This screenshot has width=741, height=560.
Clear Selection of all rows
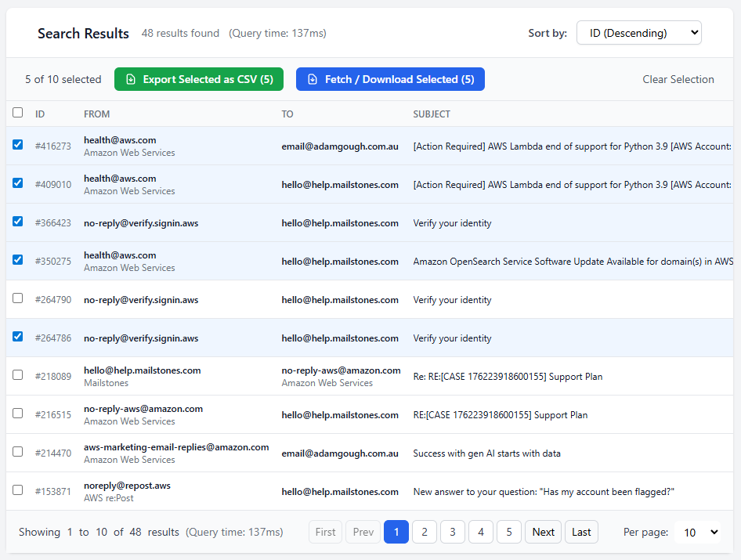click(x=678, y=79)
